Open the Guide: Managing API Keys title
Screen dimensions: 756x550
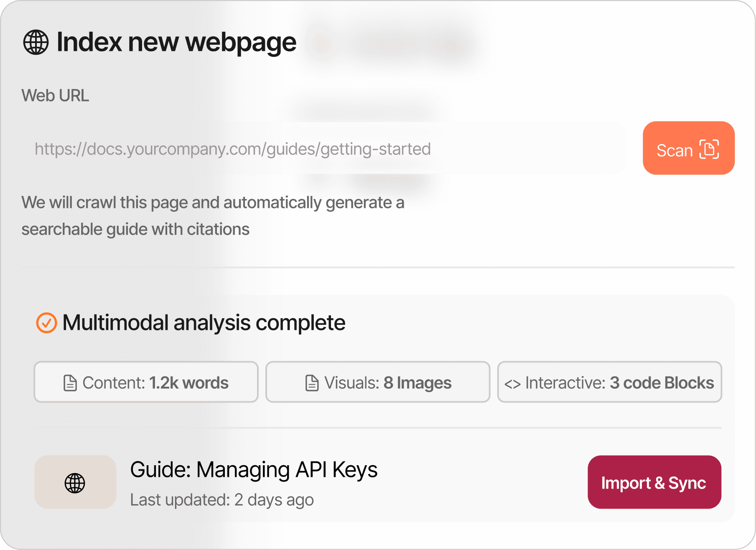tap(254, 470)
